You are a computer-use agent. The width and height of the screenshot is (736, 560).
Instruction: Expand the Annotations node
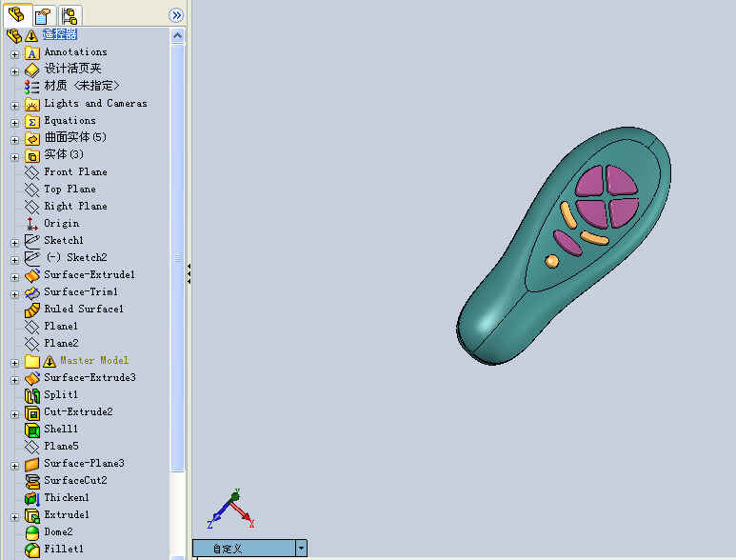click(14, 54)
